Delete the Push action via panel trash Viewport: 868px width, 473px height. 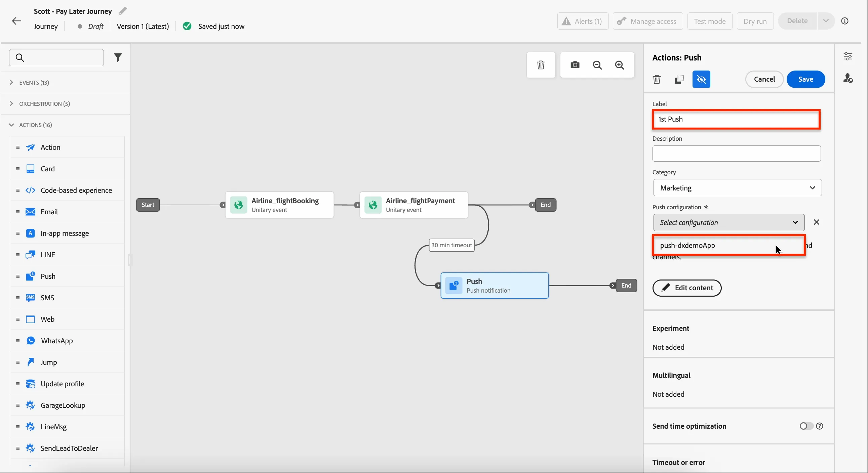[657, 79]
